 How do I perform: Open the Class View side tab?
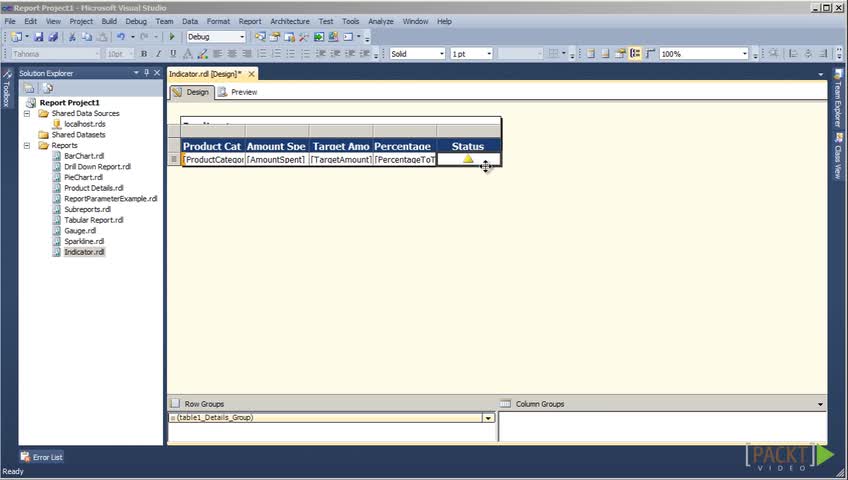838,157
